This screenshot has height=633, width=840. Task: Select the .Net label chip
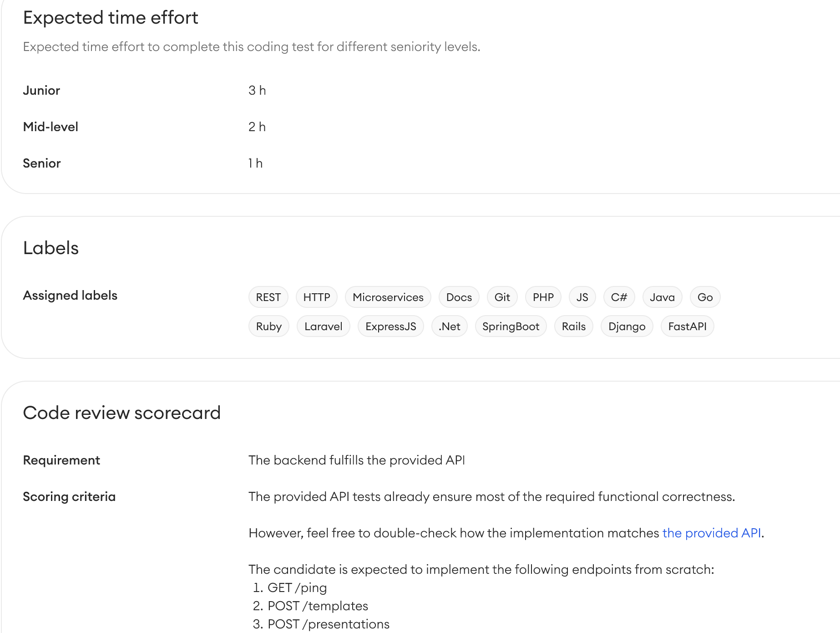tap(450, 327)
